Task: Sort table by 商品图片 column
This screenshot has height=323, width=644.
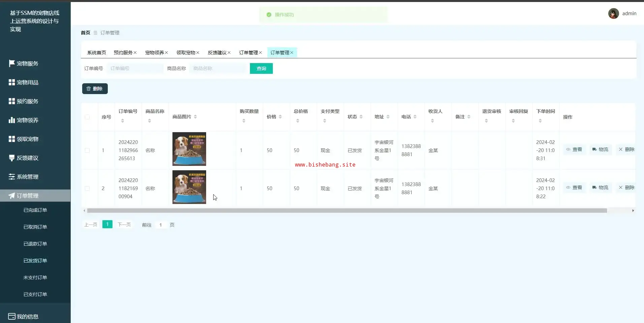Action: coord(195,117)
